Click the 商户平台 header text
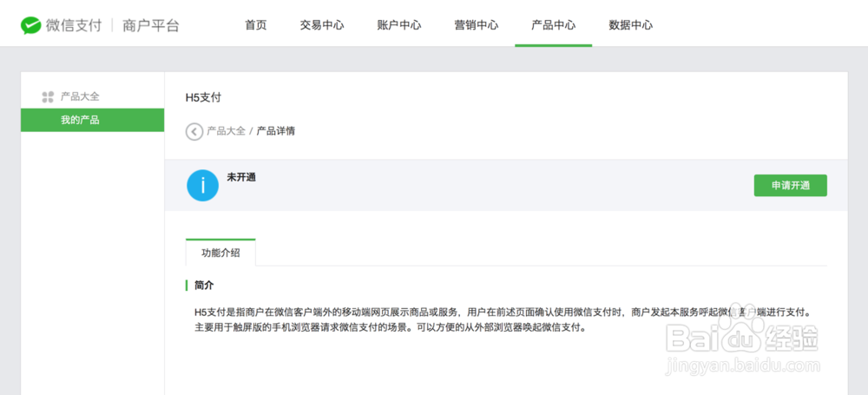Image resolution: width=868 pixels, height=395 pixels. [x=151, y=25]
